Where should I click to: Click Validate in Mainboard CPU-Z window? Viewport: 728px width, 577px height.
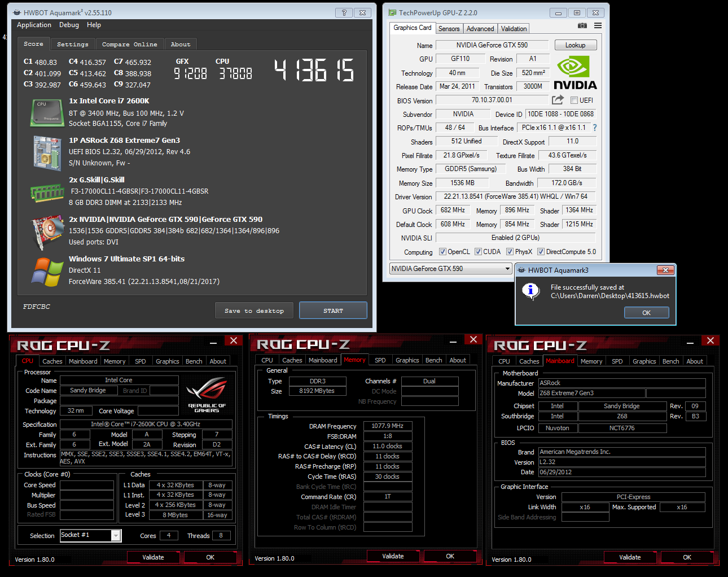(x=630, y=557)
